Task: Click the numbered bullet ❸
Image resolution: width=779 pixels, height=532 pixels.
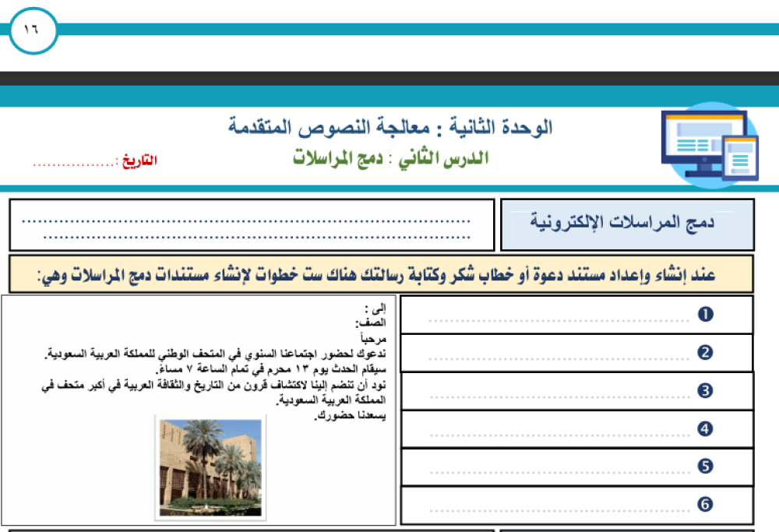Action: pos(706,390)
